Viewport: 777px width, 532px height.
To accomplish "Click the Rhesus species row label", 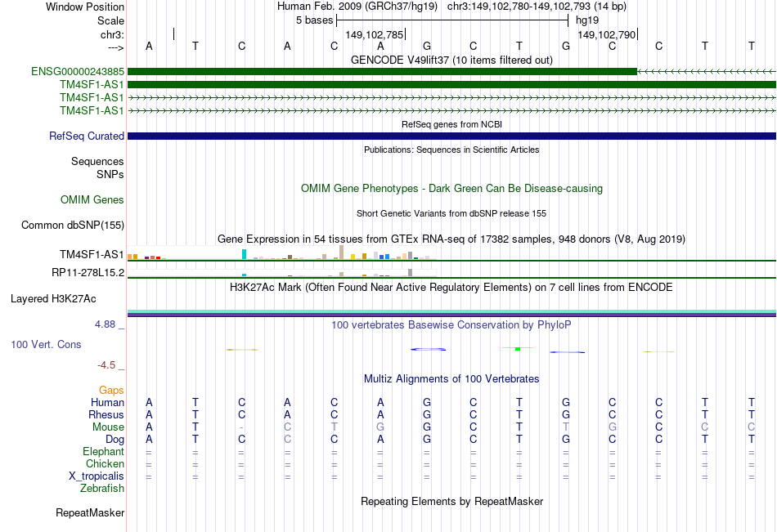I will tap(106, 414).
